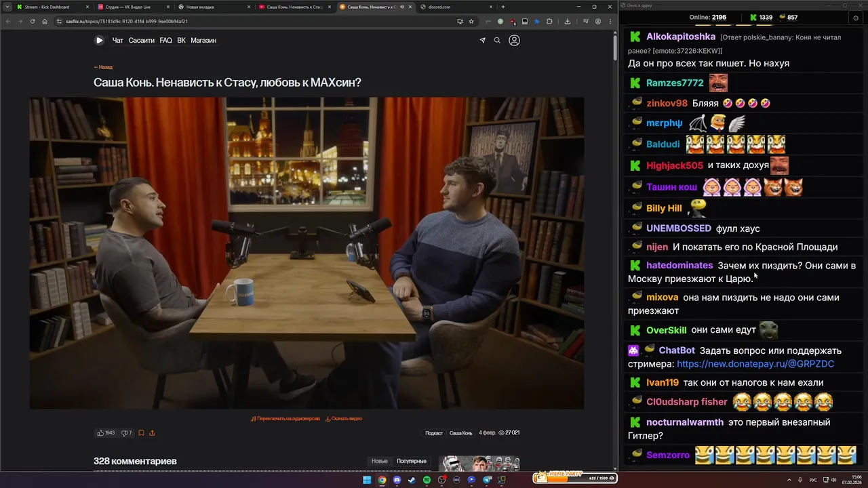This screenshot has width=868, height=488.
Task: Open Chrome extensions puzzle icon
Action: click(x=549, y=21)
